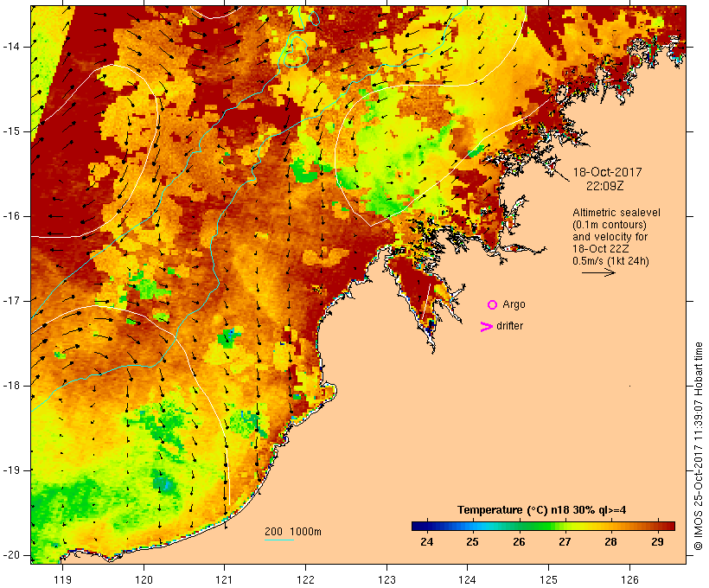Click the colorbar tick label '25'
The width and height of the screenshot is (709, 588).
click(472, 542)
